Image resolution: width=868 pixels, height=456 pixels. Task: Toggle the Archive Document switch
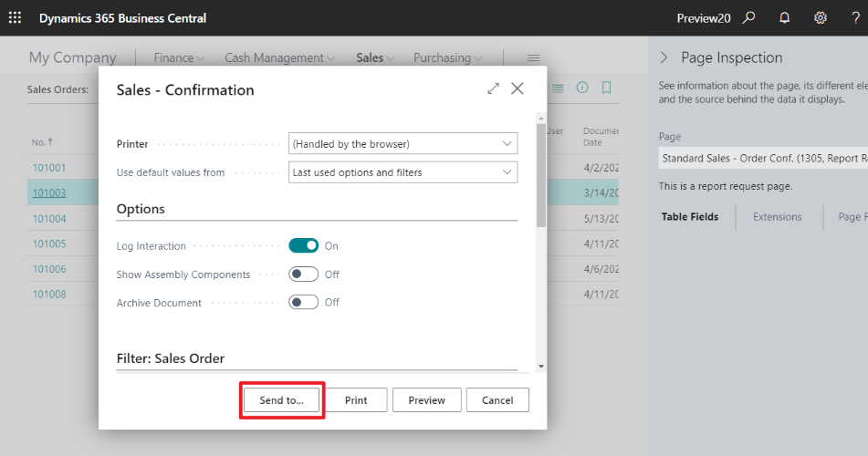tap(303, 302)
